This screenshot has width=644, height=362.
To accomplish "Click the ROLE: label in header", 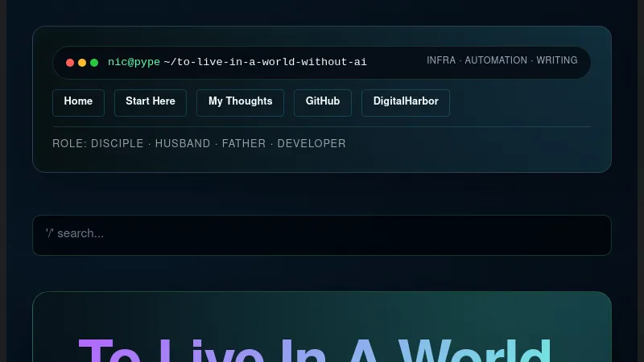I will pos(69,144).
